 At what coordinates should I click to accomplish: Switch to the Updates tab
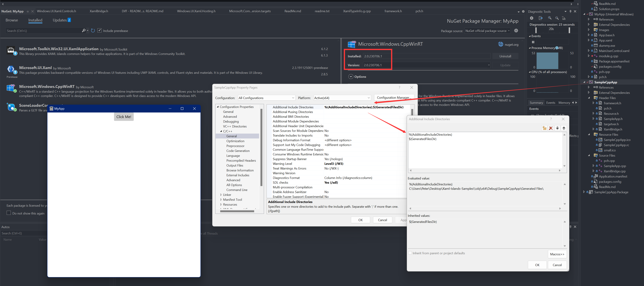pyautogui.click(x=59, y=20)
